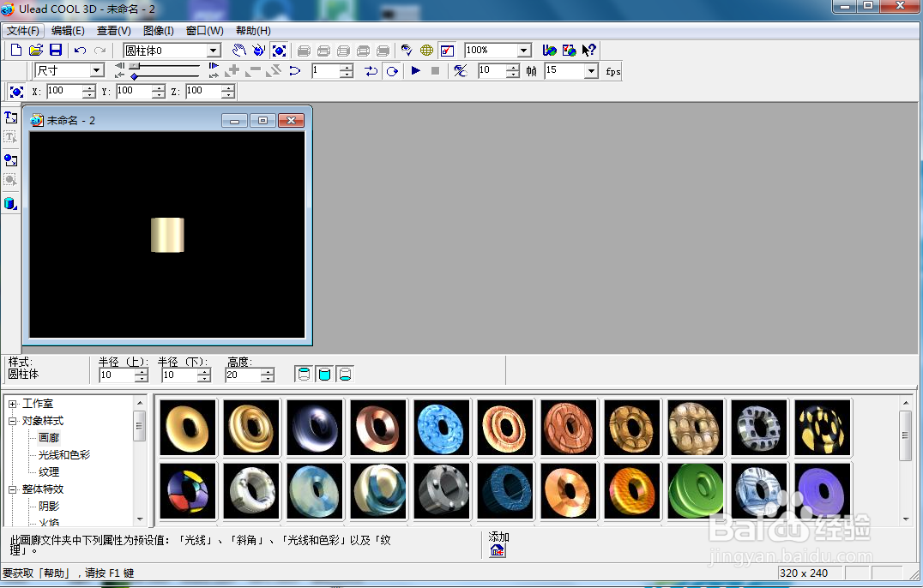Toggle ping-pong mode button

click(x=371, y=71)
